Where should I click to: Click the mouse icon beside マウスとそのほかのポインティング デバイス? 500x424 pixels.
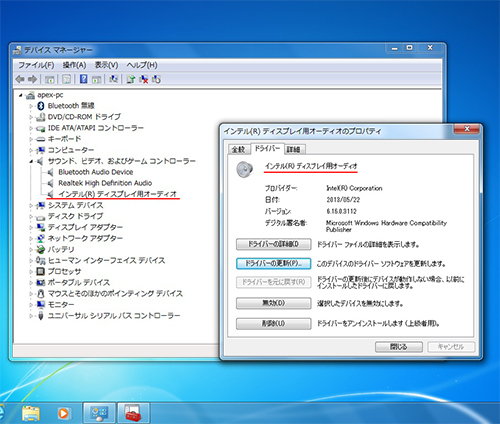[41, 293]
